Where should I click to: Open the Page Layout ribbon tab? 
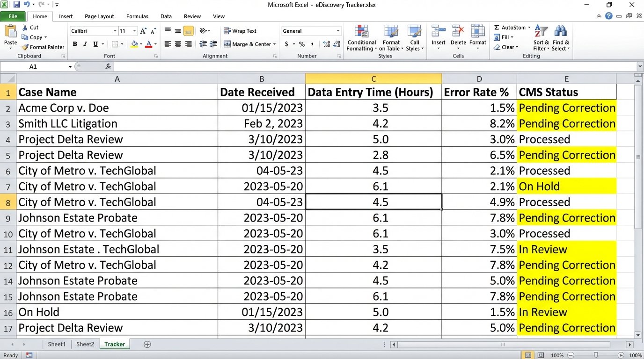pos(99,16)
